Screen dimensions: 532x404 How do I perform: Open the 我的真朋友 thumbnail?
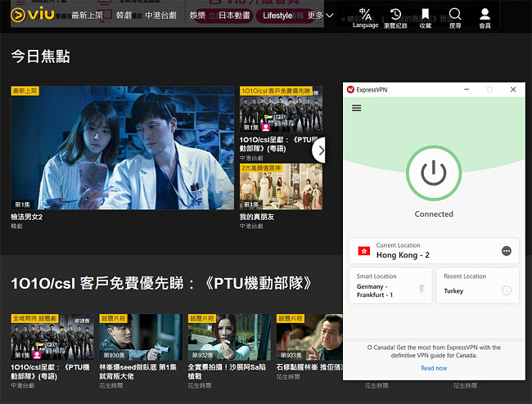coord(282,186)
